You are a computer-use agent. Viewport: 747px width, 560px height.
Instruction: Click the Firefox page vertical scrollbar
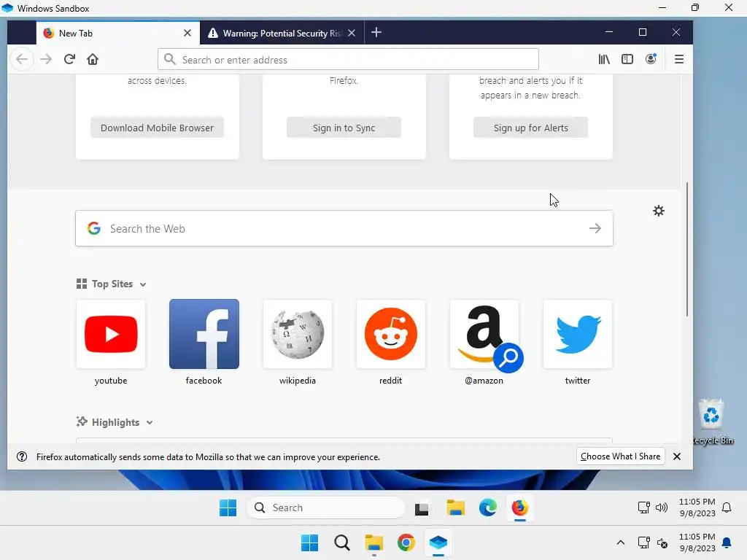coord(687,249)
